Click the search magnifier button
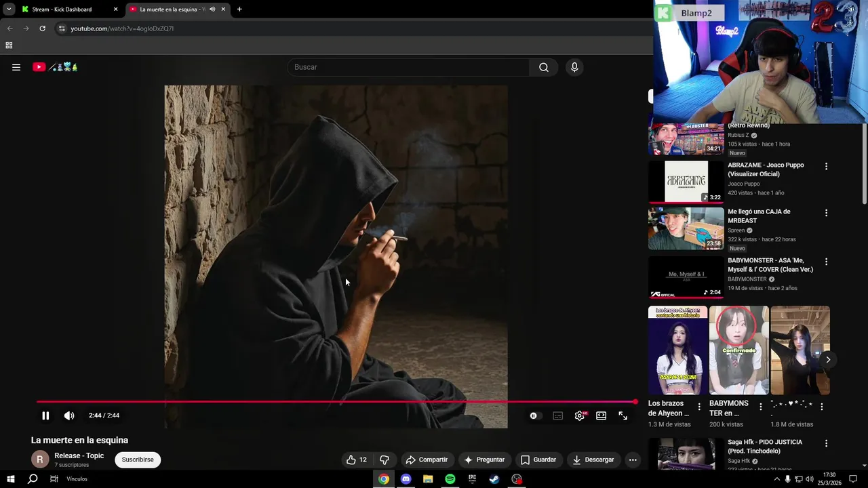Image resolution: width=868 pixels, height=488 pixels. click(544, 67)
